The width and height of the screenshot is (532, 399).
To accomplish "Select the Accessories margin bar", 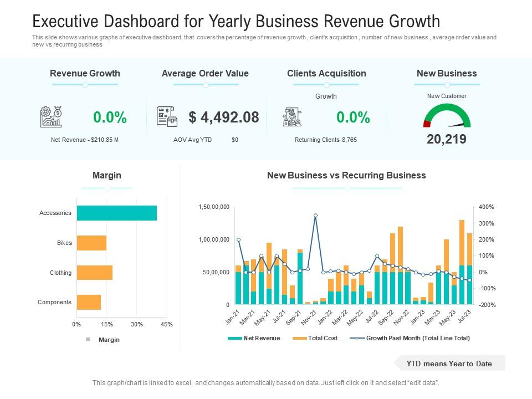I will [x=117, y=213].
